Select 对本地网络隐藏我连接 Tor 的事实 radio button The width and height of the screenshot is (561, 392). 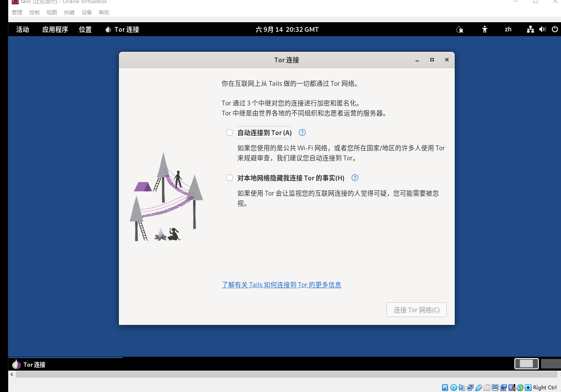[230, 178]
